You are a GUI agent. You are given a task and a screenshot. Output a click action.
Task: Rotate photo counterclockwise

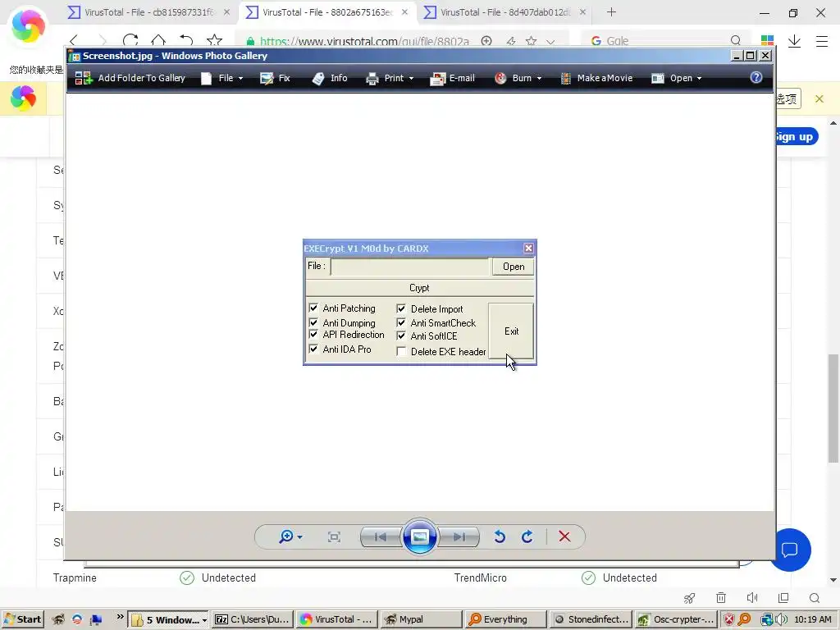[500, 536]
